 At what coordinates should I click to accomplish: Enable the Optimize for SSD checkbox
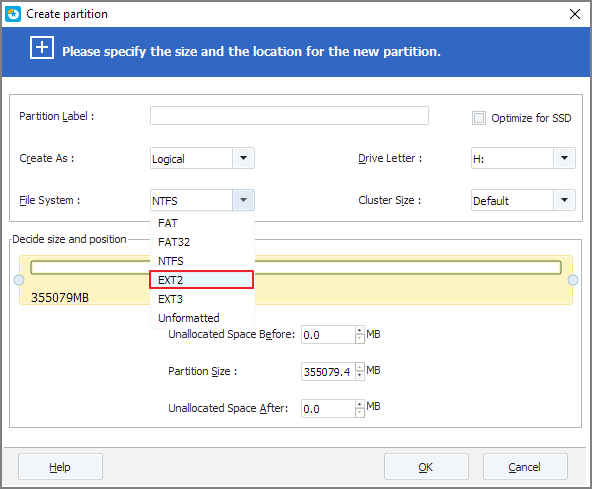(x=479, y=118)
